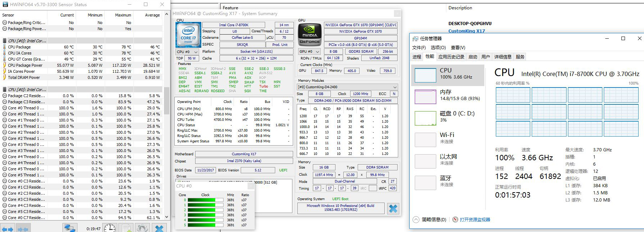Click the NVIDIA GeForce GTX 1070 field
644x232 pixels.
pyautogui.click(x=361, y=31)
